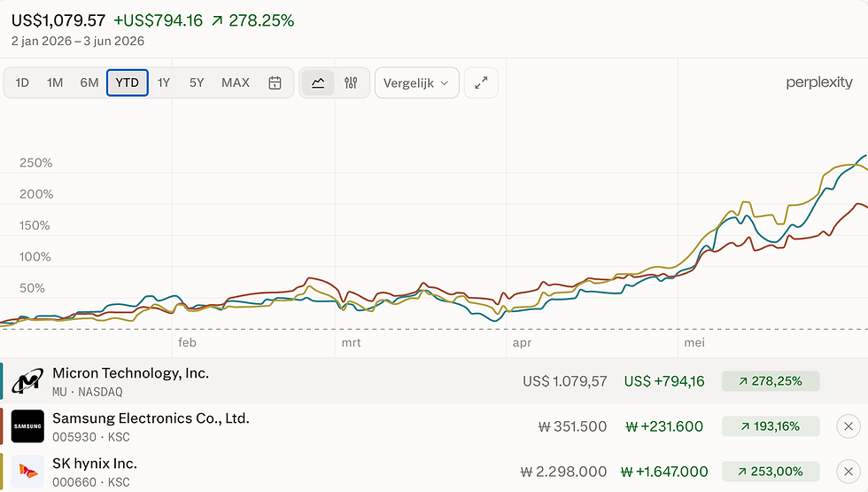Image resolution: width=868 pixels, height=492 pixels.
Task: Open the chart settings sliders icon
Action: pos(351,83)
